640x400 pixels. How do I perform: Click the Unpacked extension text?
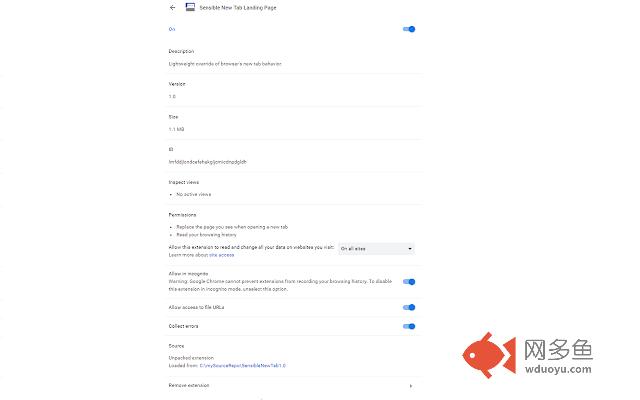click(191, 358)
